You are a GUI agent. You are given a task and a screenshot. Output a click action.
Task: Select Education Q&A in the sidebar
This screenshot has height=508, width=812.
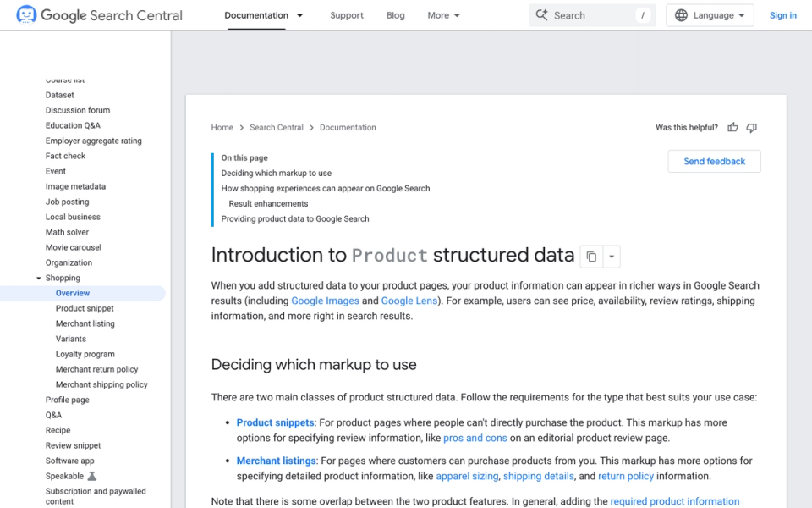click(73, 125)
